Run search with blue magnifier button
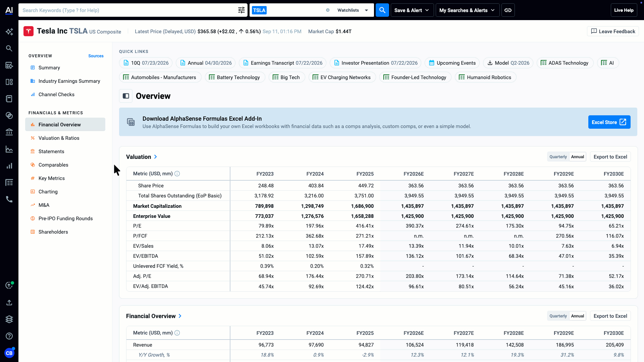The height and width of the screenshot is (362, 644). (x=382, y=10)
